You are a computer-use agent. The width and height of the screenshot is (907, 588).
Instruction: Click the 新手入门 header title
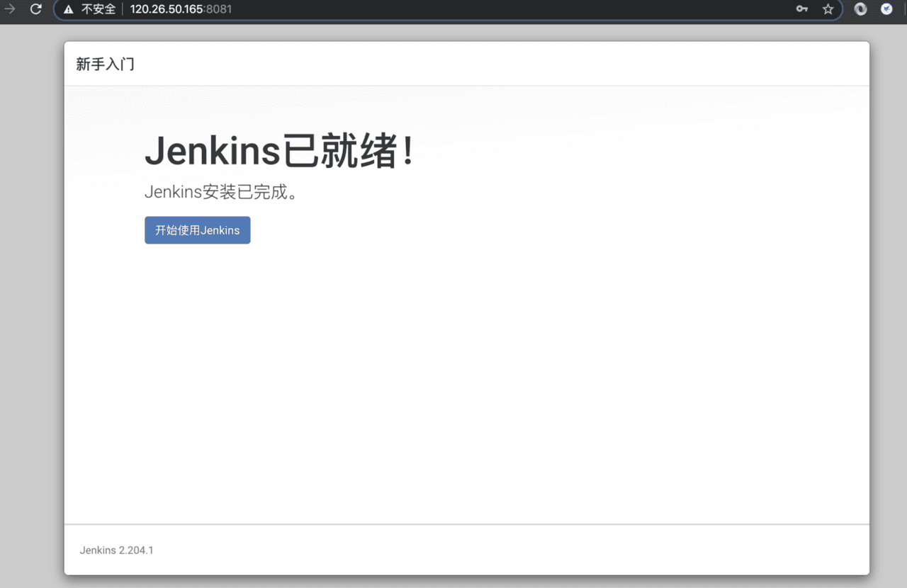point(105,64)
